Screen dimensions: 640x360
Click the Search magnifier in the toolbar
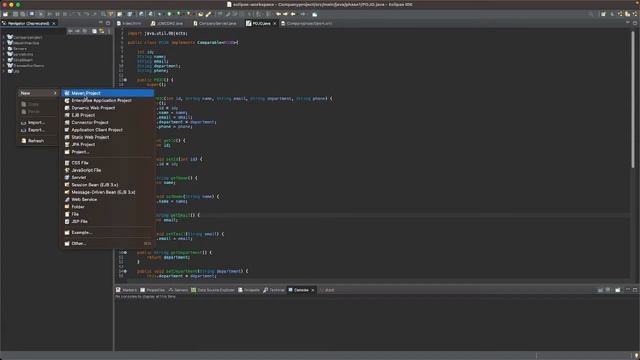[591, 14]
